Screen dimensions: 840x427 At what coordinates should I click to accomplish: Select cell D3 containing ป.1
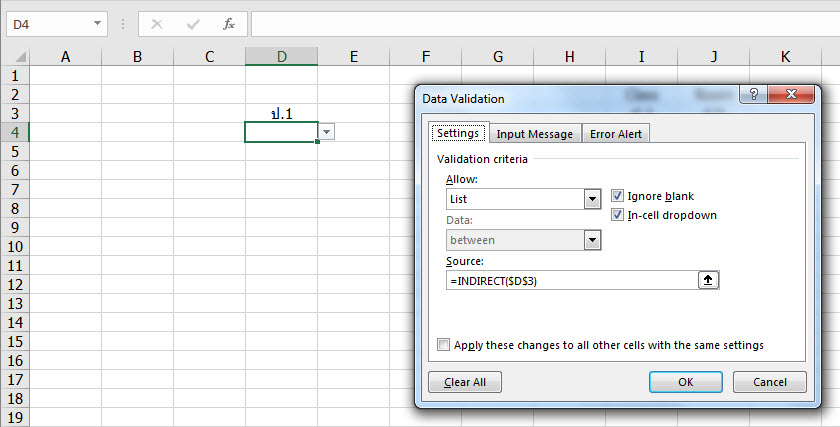pos(281,113)
